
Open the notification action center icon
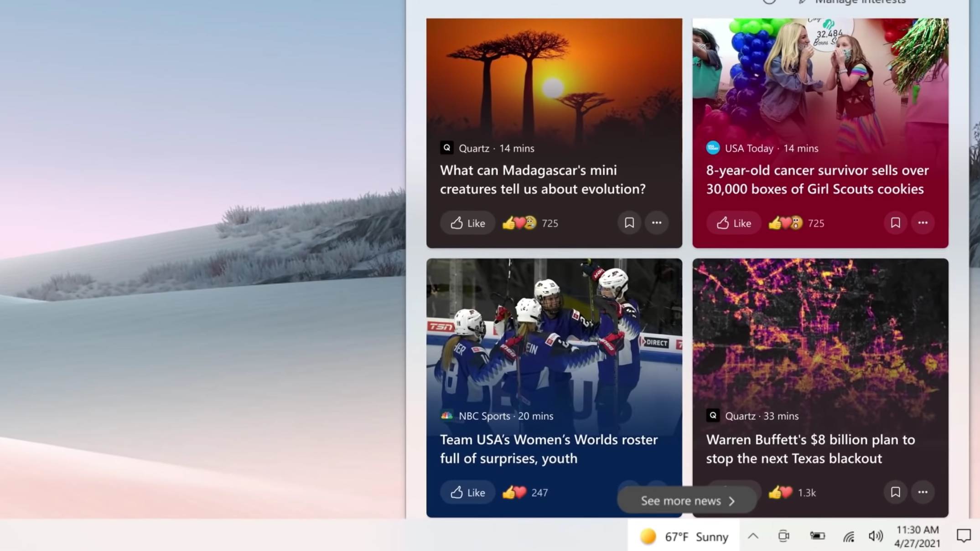coord(964,536)
